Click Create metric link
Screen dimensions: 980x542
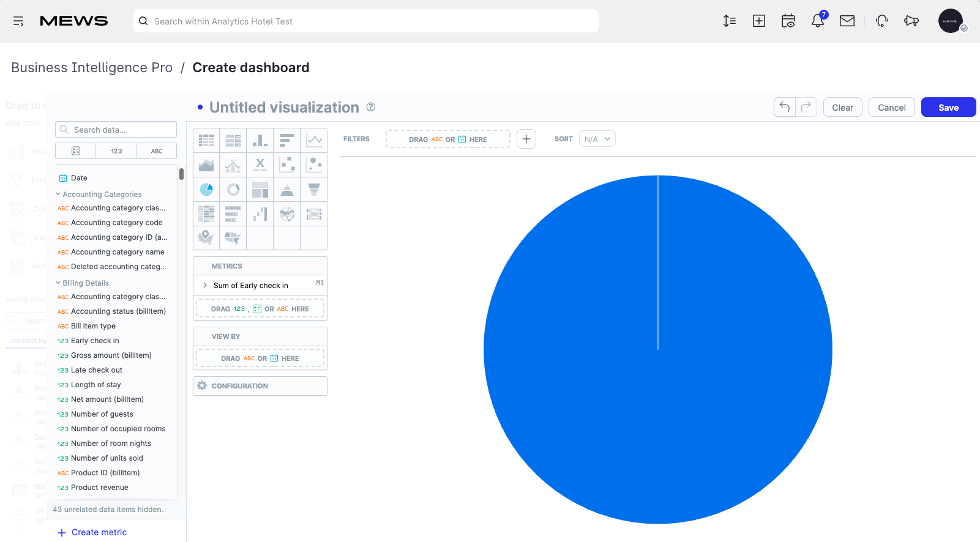[92, 532]
